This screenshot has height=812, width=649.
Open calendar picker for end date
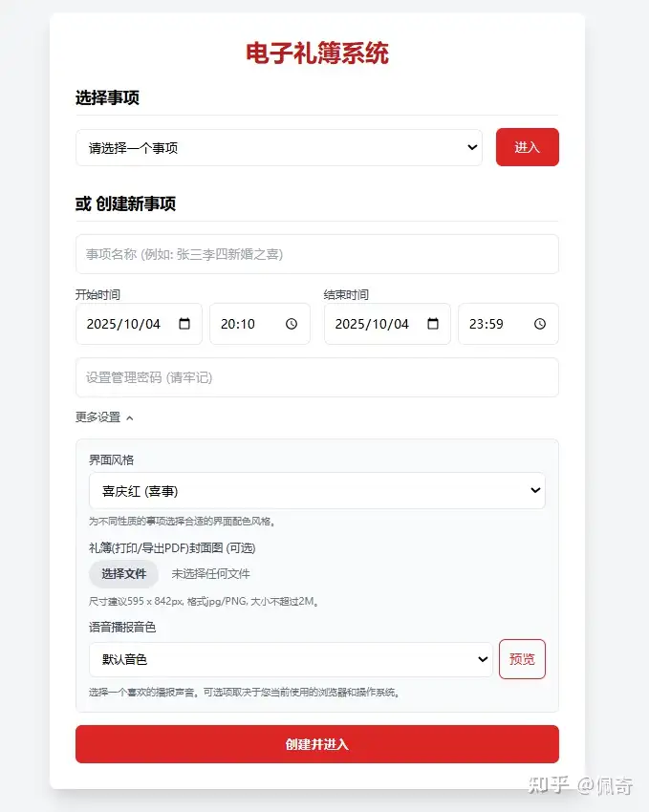pos(433,324)
